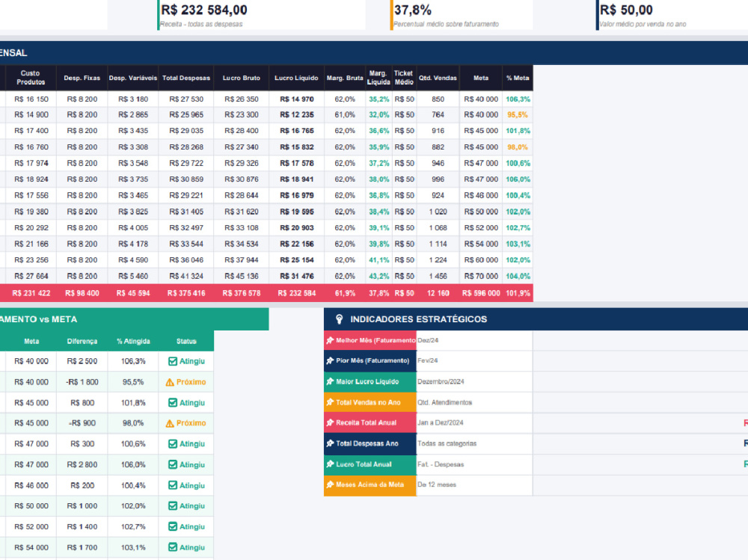Click the warning triangle in the 95,5% Próximo row

tap(170, 382)
